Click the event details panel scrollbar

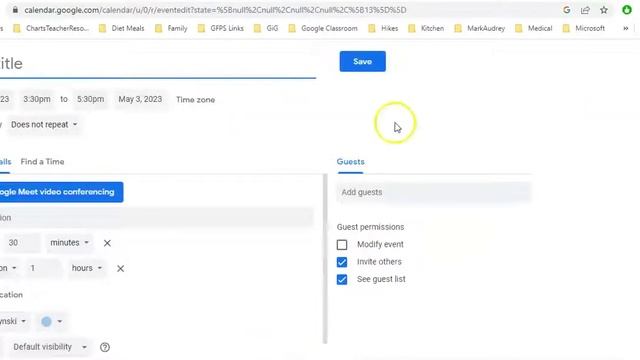[325, 258]
